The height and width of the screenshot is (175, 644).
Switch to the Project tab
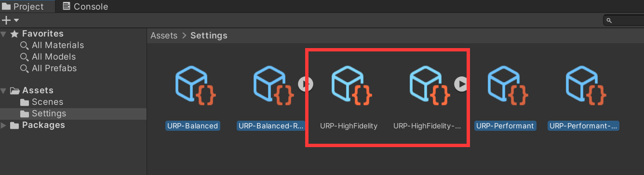pyautogui.click(x=24, y=6)
